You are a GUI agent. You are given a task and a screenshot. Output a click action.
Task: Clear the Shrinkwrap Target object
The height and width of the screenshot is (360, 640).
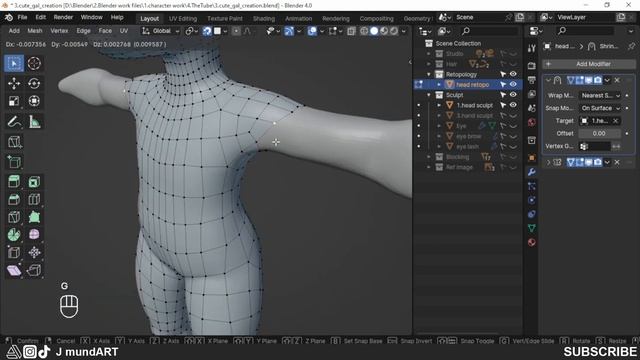pos(616,121)
